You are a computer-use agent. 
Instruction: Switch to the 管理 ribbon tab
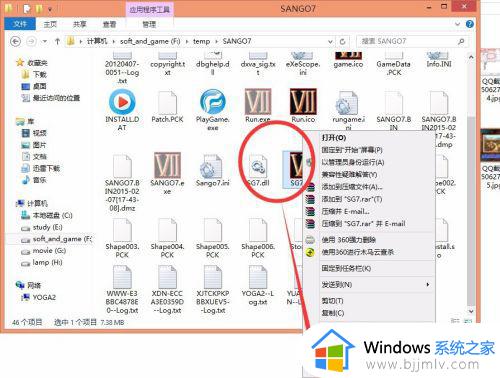tap(149, 24)
